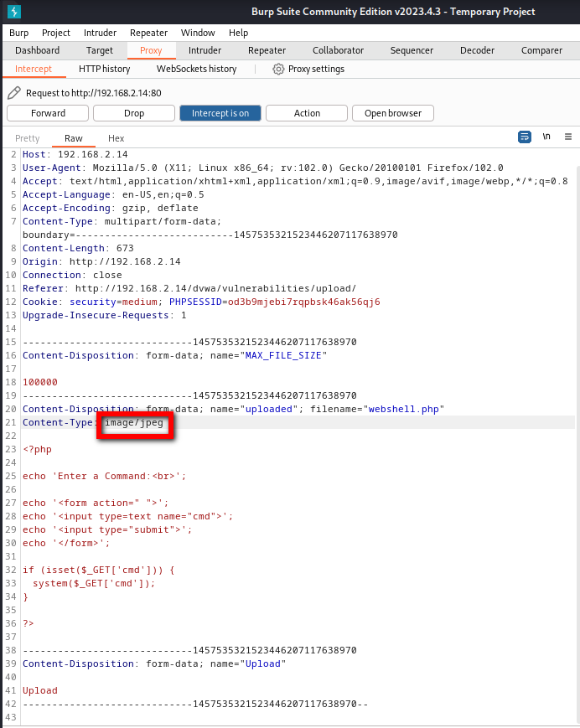Viewport: 580px width, 728px height.
Task: Toggle the \n non-printable characters icon
Action: coord(546,137)
